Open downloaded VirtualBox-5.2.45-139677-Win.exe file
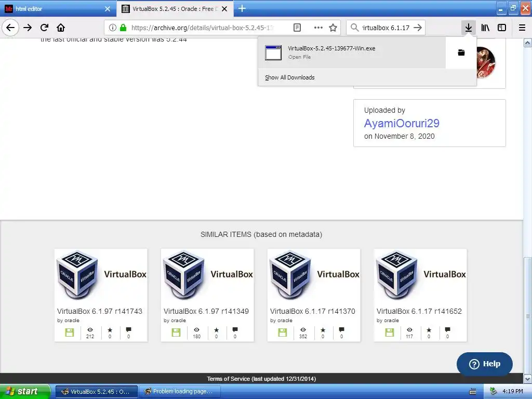Image resolution: width=532 pixels, height=399 pixels. pyautogui.click(x=352, y=52)
